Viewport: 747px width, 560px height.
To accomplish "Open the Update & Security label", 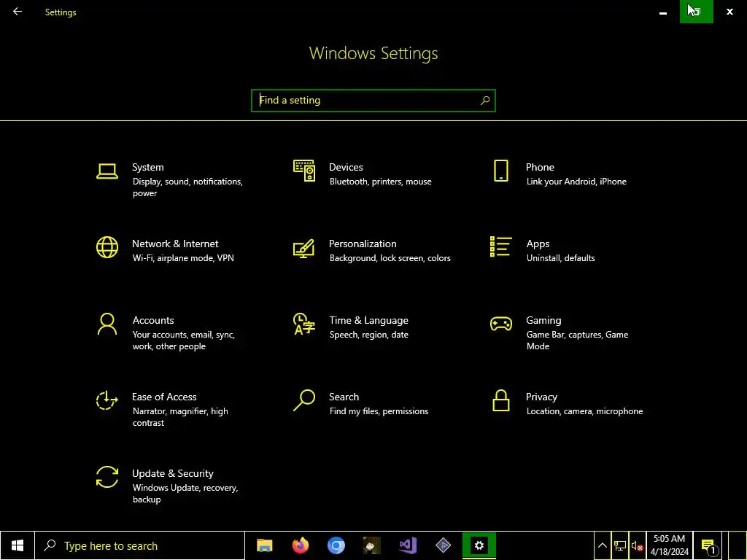I will click(x=172, y=474).
